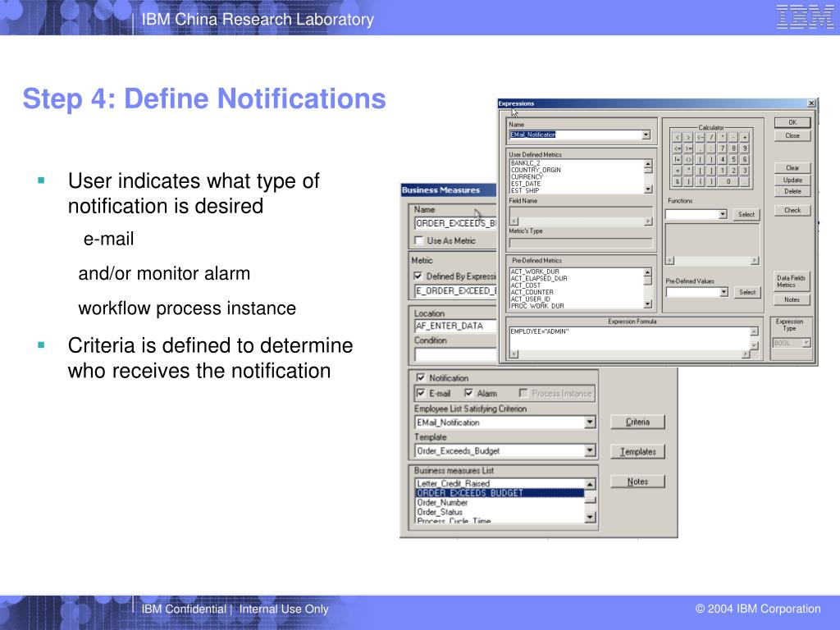Viewport: 840px width, 630px height.
Task: Open the Functions dropdown list
Action: (723, 214)
